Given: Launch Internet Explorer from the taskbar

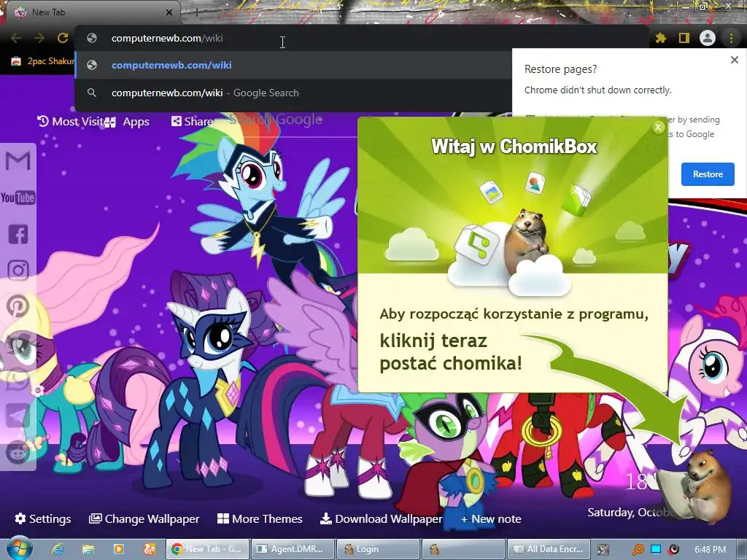Looking at the screenshot, I should [x=58, y=549].
